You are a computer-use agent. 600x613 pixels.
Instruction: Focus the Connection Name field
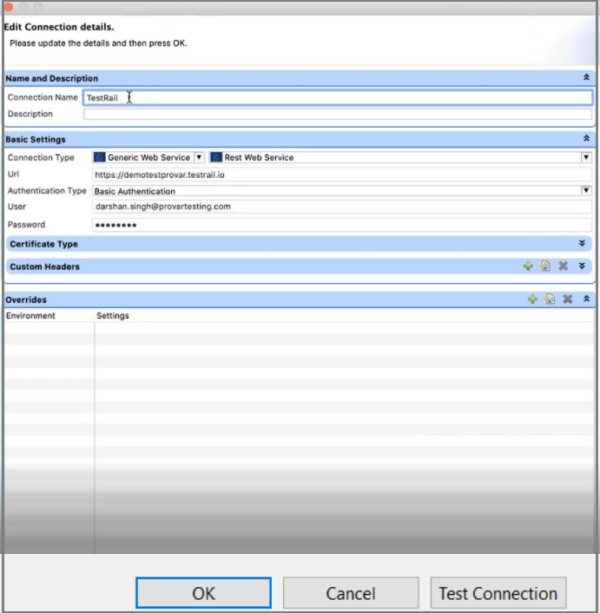338,98
